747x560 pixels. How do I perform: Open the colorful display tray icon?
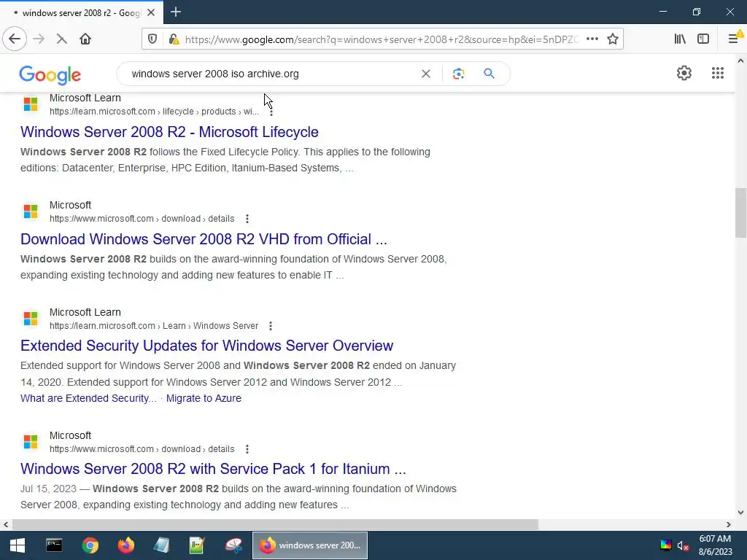666,545
